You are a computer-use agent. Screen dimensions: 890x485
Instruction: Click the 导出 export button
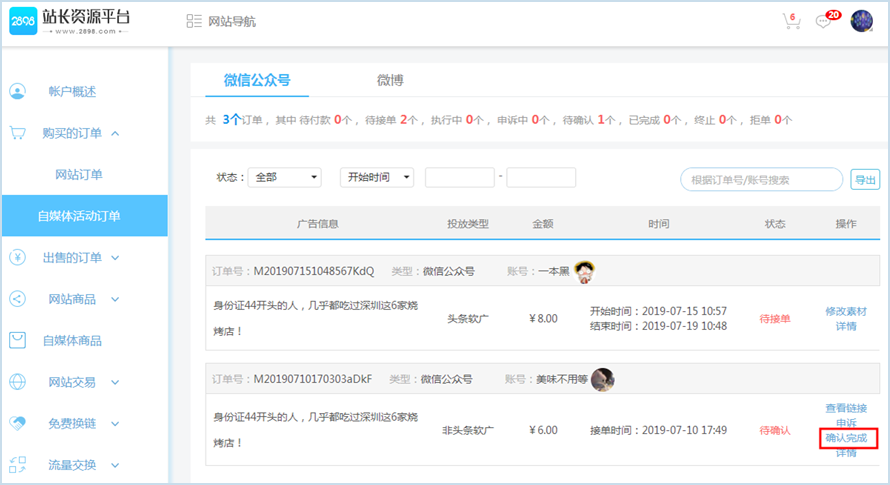(x=865, y=180)
